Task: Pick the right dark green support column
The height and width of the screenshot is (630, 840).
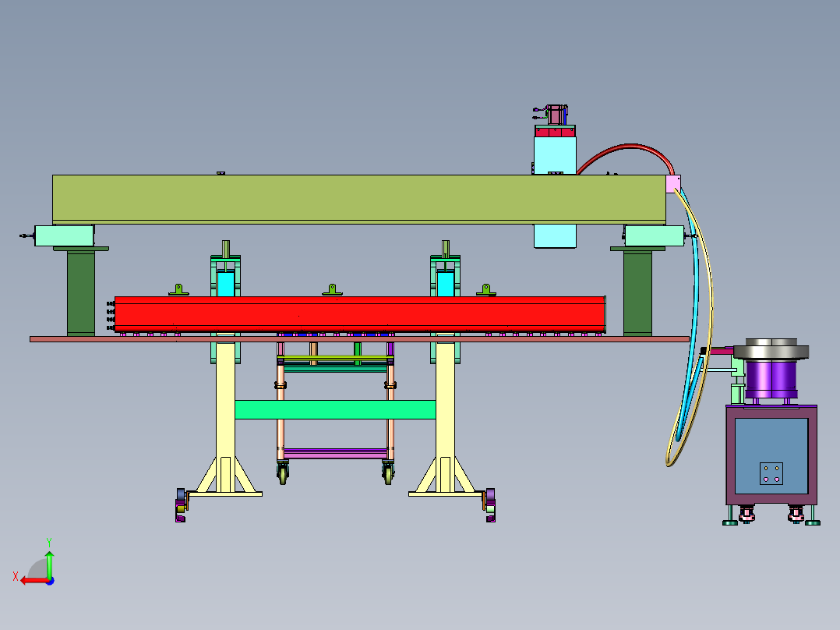Action: click(x=637, y=293)
